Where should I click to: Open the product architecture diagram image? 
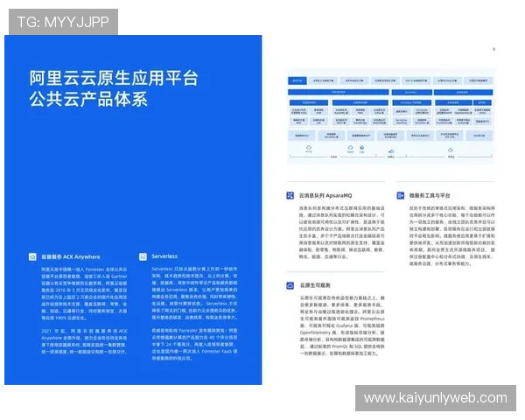[x=390, y=116]
